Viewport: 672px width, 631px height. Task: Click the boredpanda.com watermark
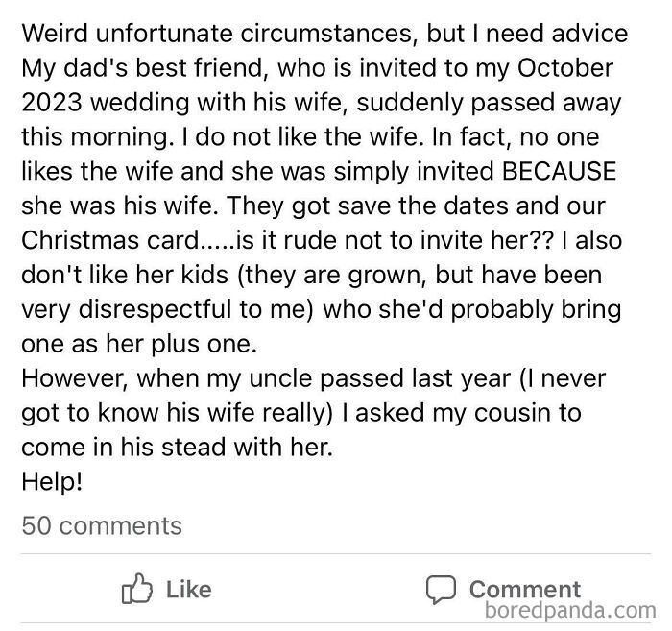pyautogui.click(x=570, y=610)
